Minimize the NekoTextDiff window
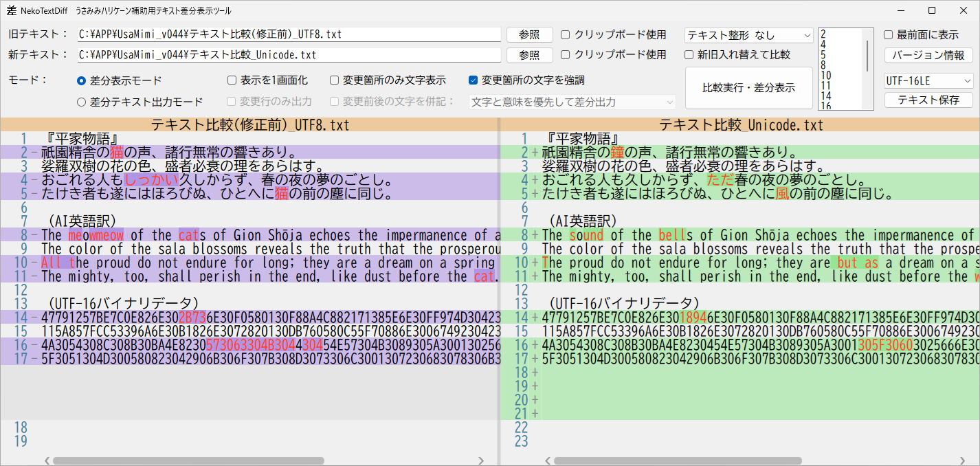980x466 pixels. (900, 10)
